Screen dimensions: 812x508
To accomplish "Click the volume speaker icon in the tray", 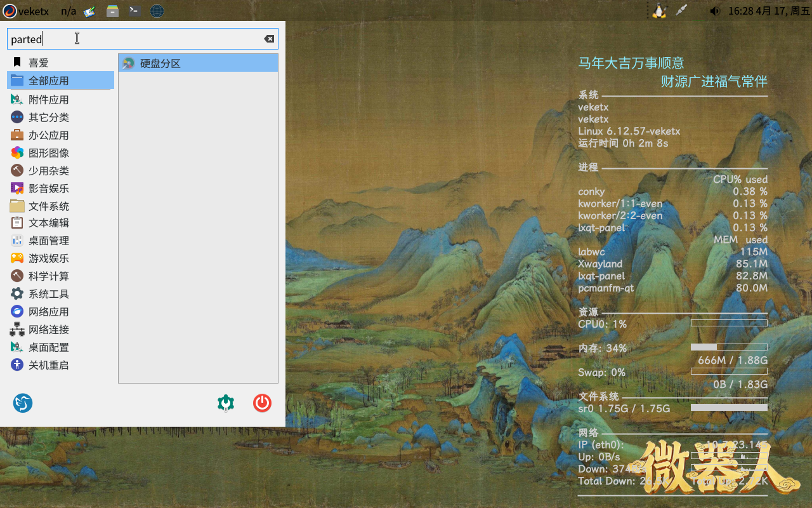I will pos(715,11).
